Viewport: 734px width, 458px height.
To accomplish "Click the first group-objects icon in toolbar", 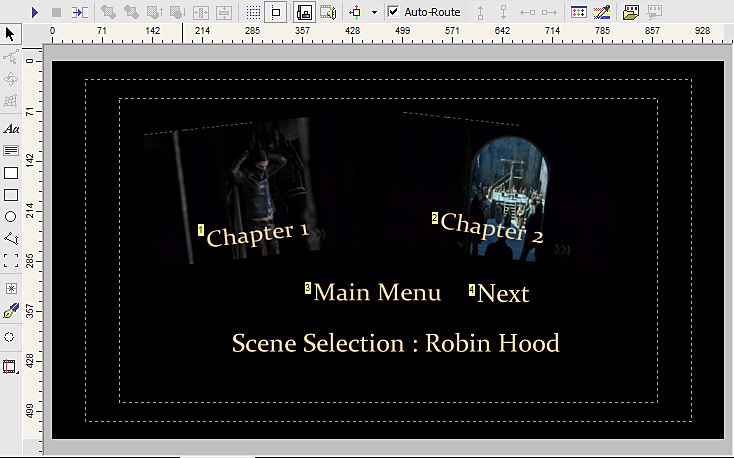I will (108, 12).
